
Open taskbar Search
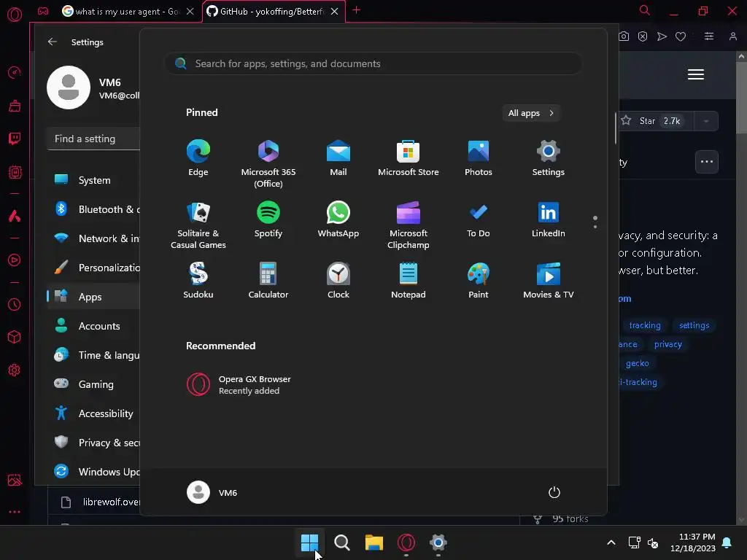click(341, 542)
